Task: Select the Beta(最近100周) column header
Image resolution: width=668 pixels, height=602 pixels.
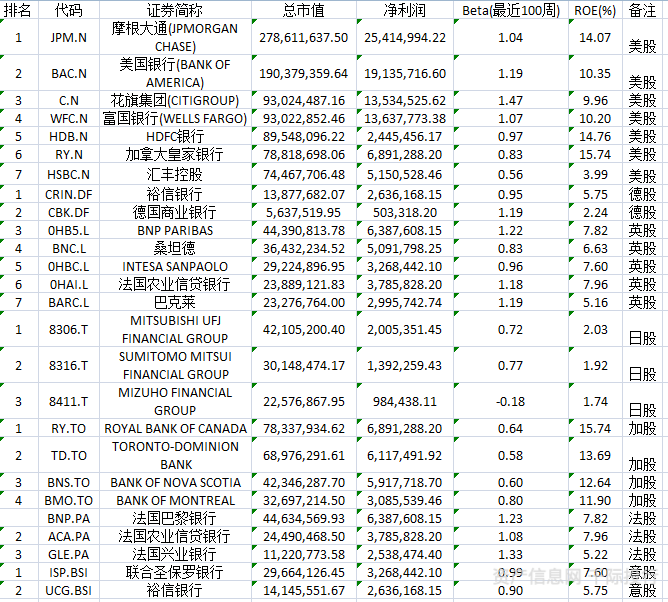Action: point(511,10)
